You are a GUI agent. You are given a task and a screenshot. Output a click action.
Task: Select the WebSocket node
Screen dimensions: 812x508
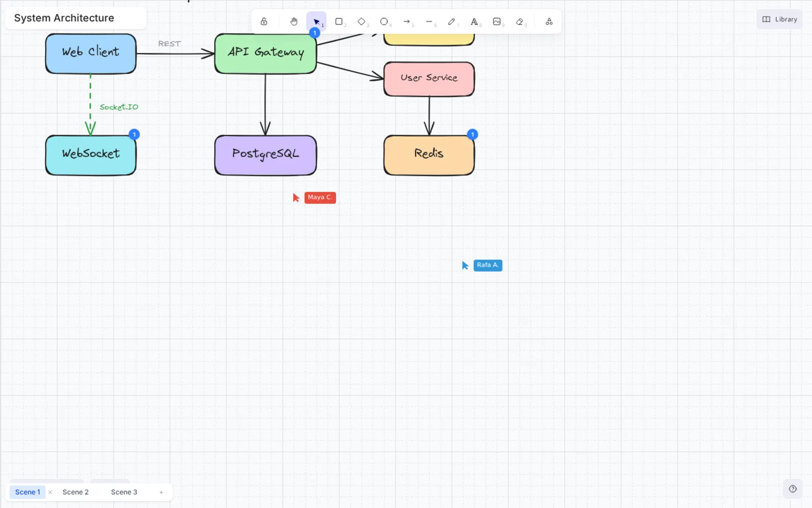click(x=91, y=155)
